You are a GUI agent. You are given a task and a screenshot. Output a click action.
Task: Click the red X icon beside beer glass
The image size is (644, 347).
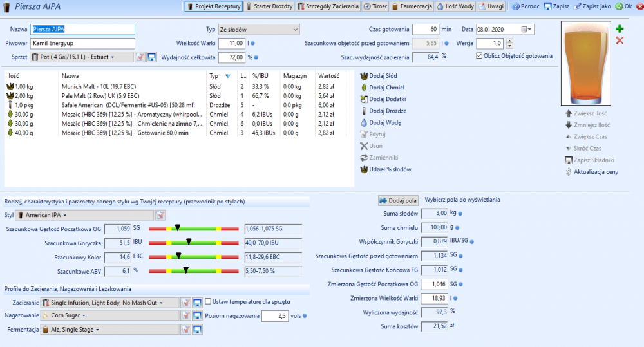[620, 41]
